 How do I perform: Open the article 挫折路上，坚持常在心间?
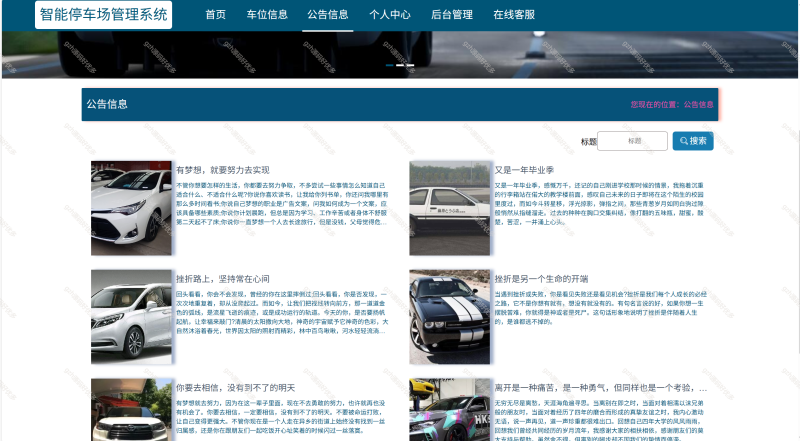[222, 278]
